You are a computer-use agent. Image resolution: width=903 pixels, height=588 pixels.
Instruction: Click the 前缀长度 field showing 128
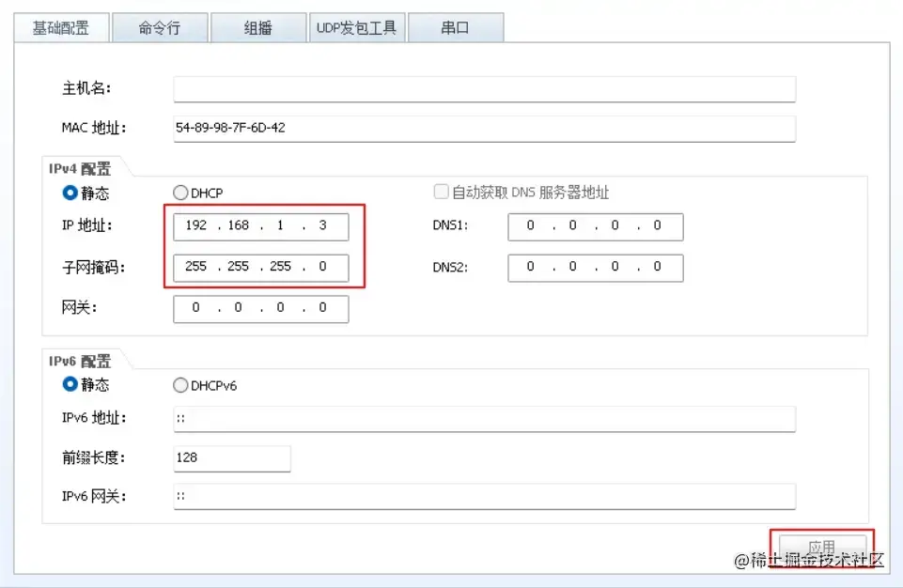coord(231,458)
